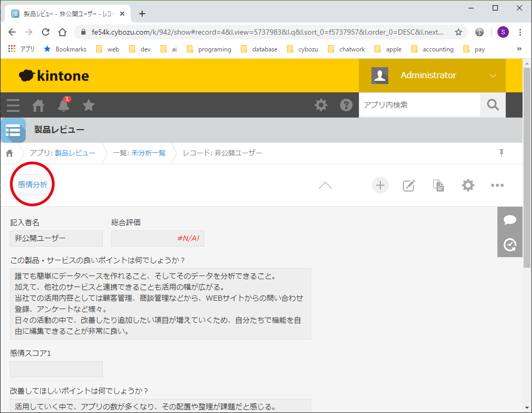Open the accounting bookmarks folder
Screen dimensions: 532x413
(432, 49)
